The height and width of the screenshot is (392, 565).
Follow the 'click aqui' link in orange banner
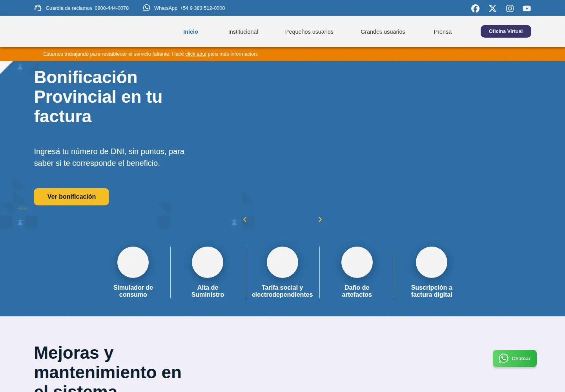[x=196, y=54]
